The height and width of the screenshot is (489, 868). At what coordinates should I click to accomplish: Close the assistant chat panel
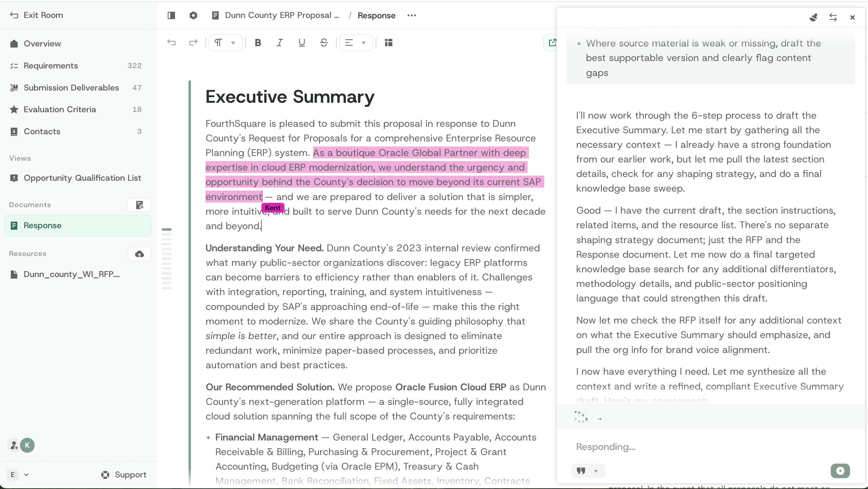pos(852,17)
